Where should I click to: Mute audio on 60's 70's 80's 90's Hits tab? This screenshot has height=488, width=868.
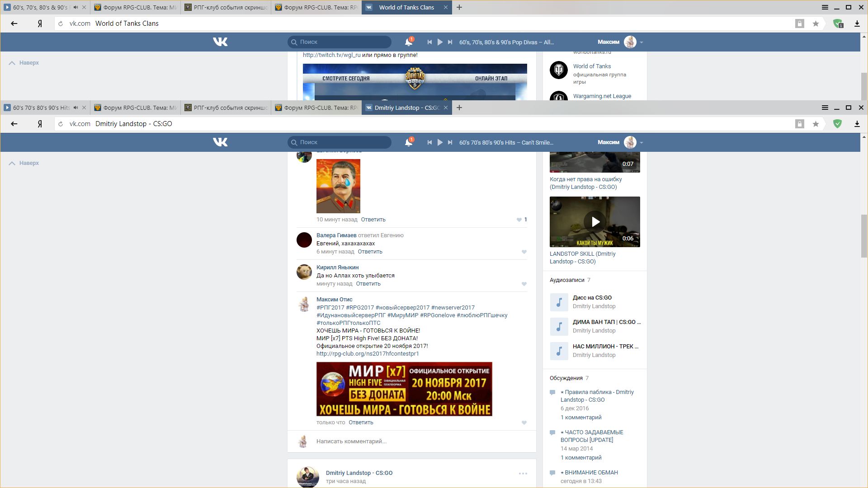(75, 108)
